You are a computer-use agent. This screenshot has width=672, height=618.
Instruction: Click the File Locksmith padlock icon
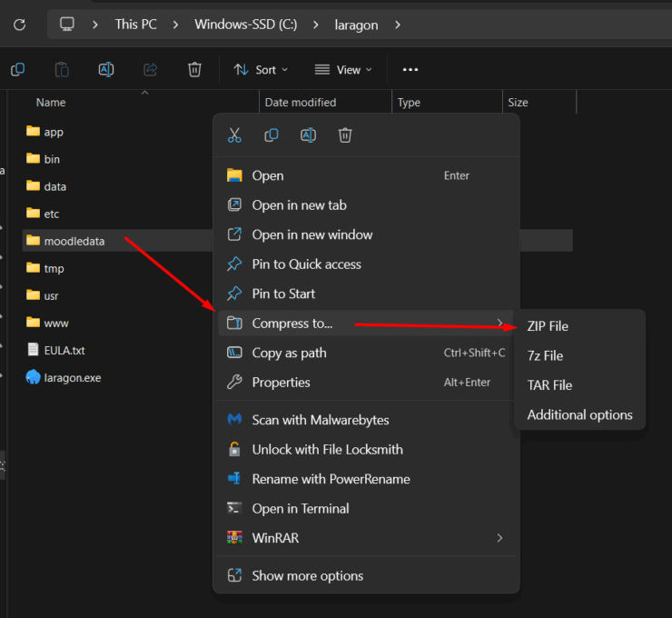coord(234,449)
